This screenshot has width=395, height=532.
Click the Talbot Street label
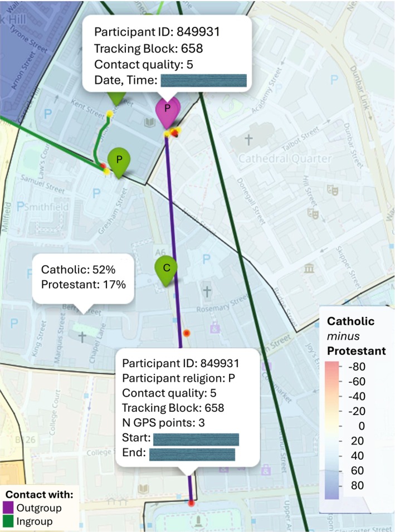(301, 138)
